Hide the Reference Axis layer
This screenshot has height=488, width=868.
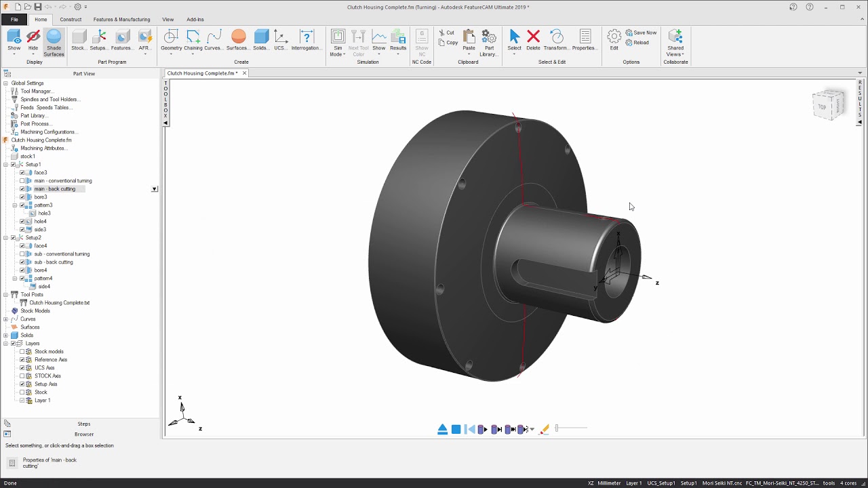pos(22,360)
